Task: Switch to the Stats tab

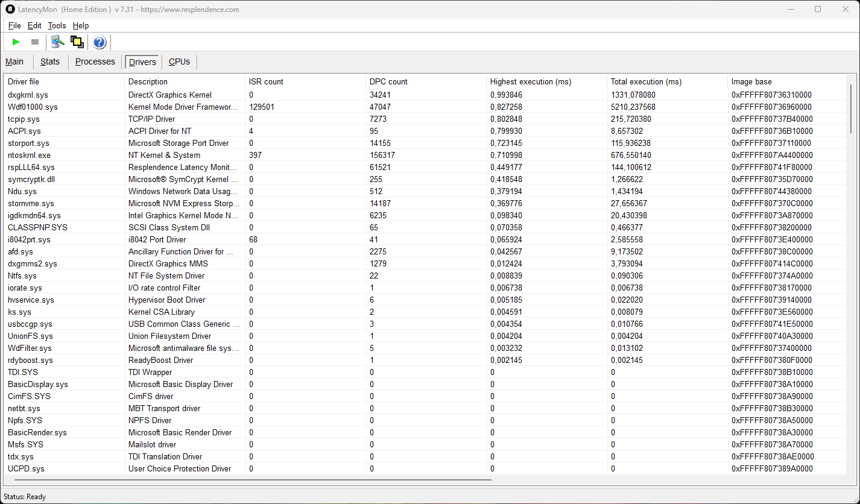Action: coord(50,61)
